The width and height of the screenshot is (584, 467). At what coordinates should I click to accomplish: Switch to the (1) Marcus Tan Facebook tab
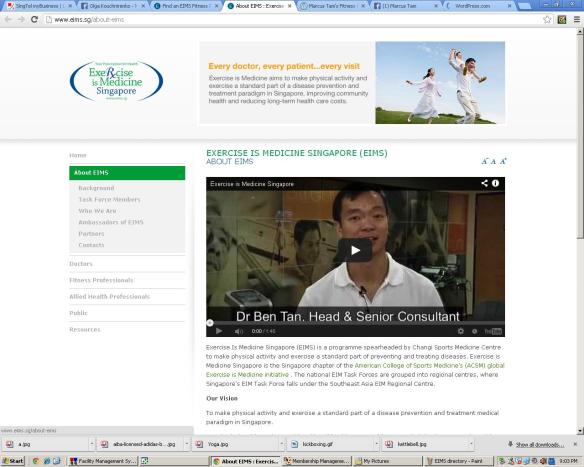point(405,6)
